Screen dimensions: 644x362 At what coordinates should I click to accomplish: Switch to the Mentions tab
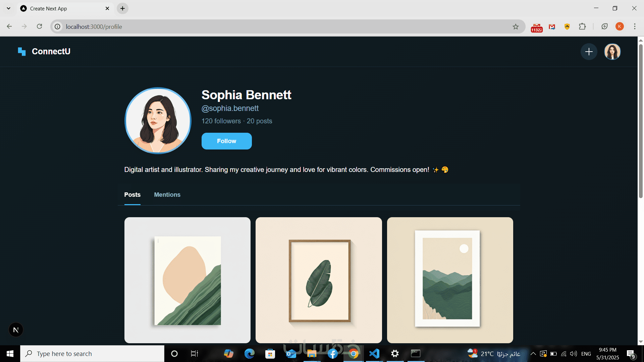coord(167,195)
